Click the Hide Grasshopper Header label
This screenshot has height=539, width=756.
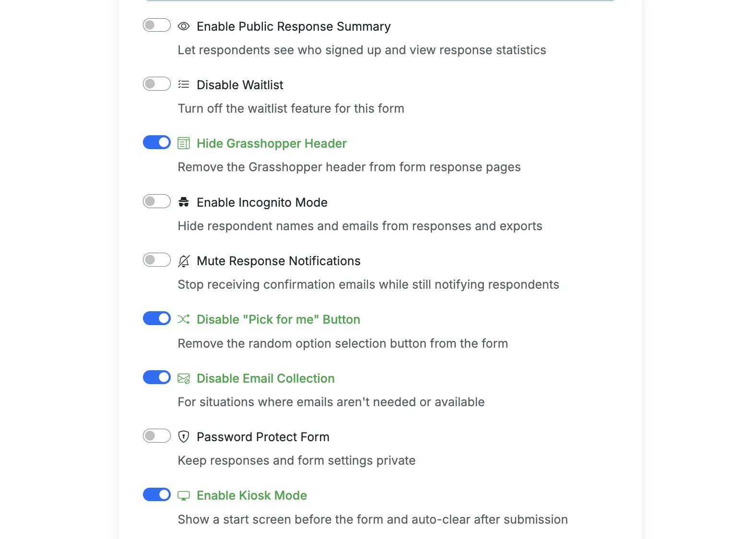(272, 143)
